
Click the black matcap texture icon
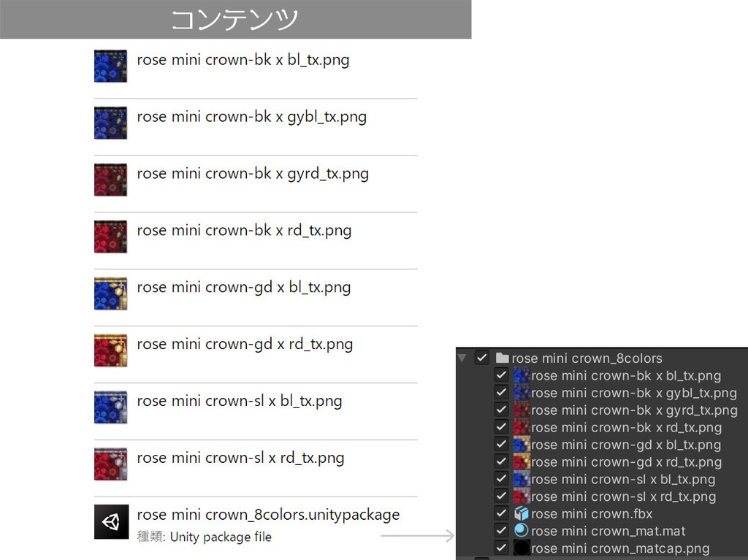pyautogui.click(x=522, y=548)
